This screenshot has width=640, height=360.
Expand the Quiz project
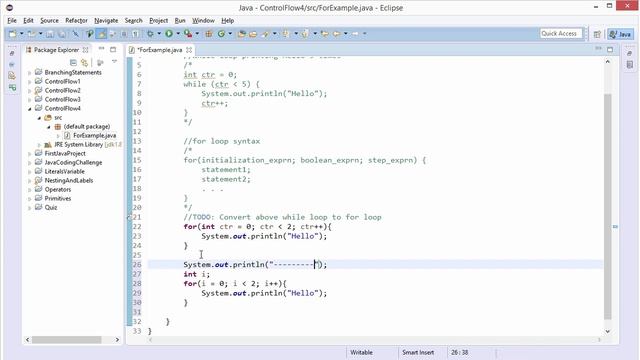30,208
